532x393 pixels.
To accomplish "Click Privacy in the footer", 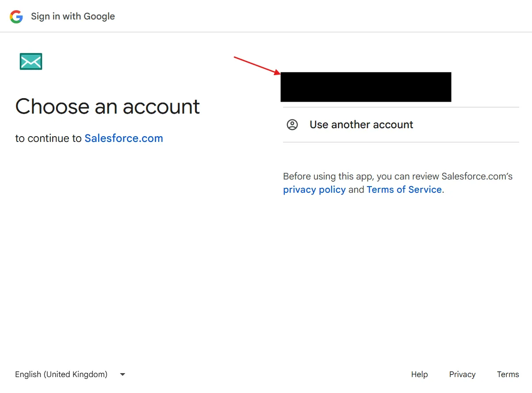I will (x=462, y=374).
